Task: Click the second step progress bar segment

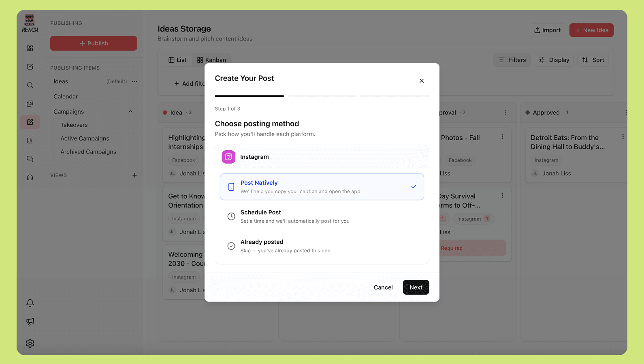Action: click(322, 96)
